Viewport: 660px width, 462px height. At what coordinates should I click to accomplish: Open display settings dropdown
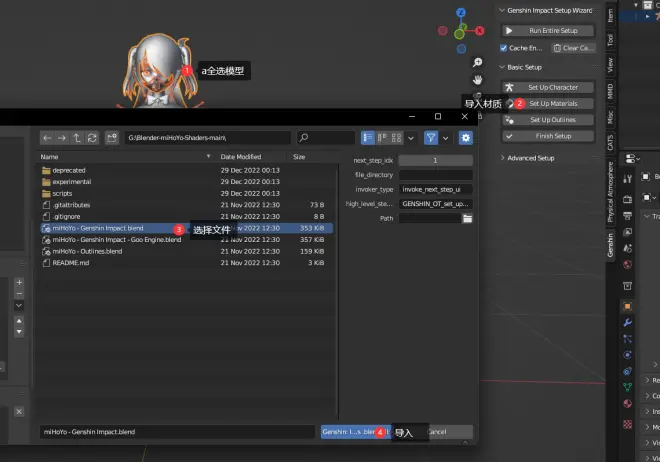coord(411,138)
